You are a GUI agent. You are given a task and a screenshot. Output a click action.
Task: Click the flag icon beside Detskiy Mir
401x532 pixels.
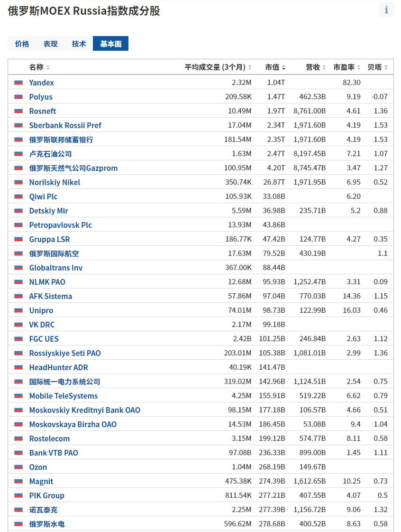pyautogui.click(x=18, y=211)
